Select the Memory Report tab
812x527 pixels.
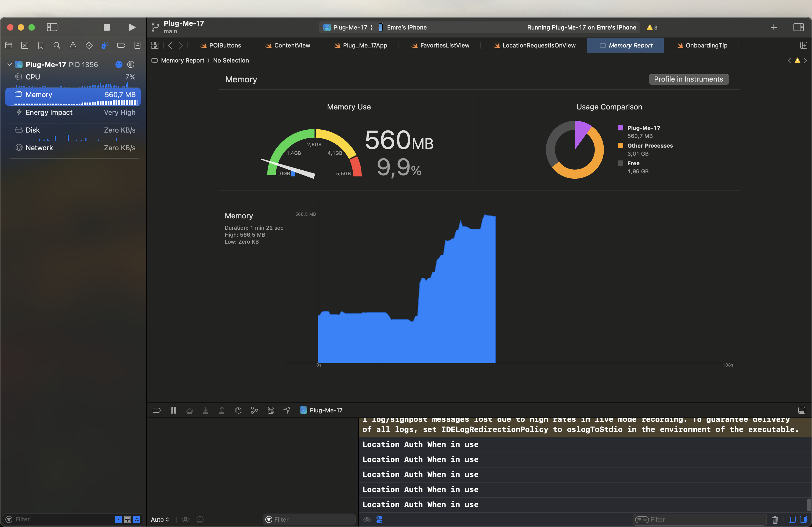coord(625,45)
